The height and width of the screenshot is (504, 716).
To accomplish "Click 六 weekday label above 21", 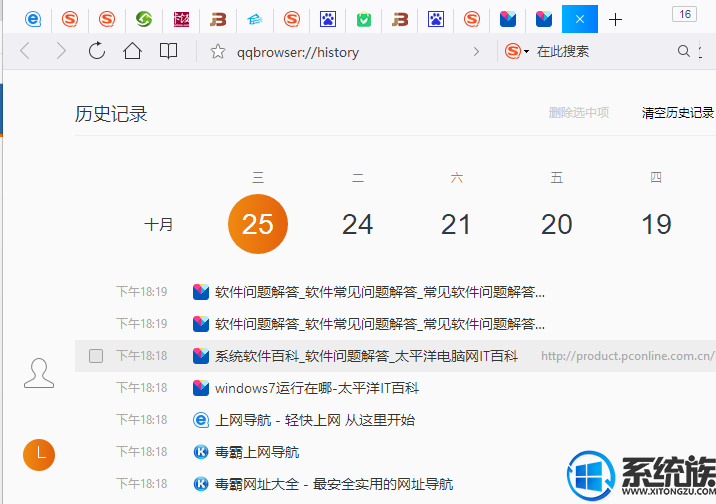I will click(456, 177).
